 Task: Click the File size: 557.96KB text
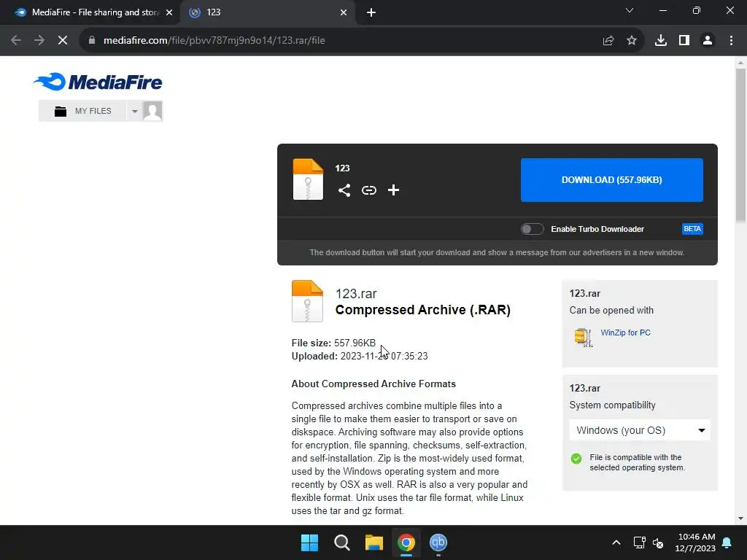tap(333, 343)
